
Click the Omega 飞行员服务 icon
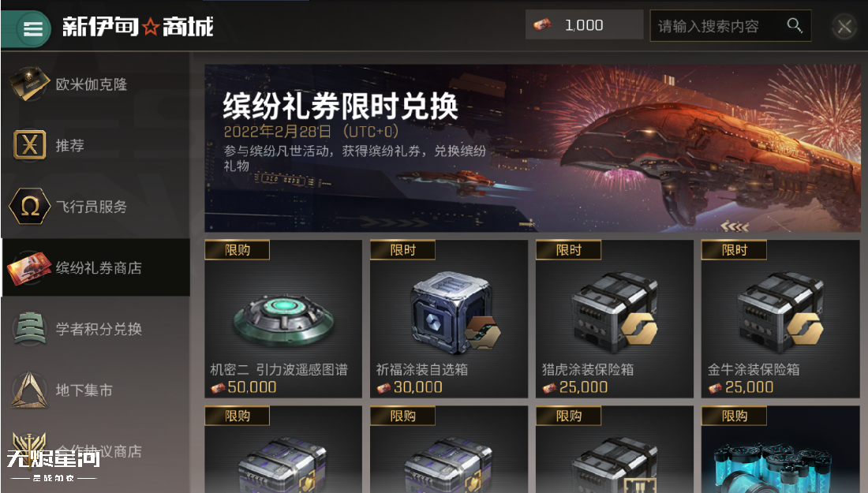coord(30,207)
